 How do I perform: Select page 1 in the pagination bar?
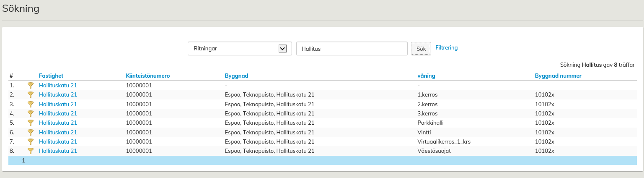[23, 160]
